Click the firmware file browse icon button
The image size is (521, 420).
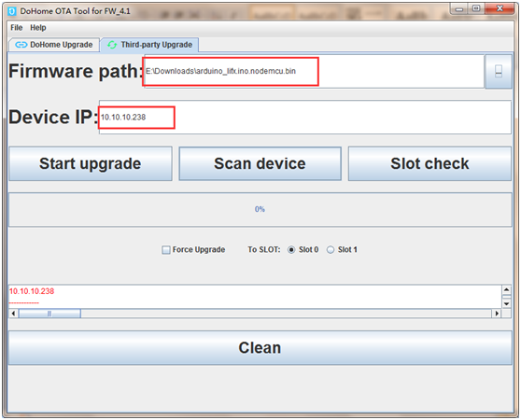499,71
